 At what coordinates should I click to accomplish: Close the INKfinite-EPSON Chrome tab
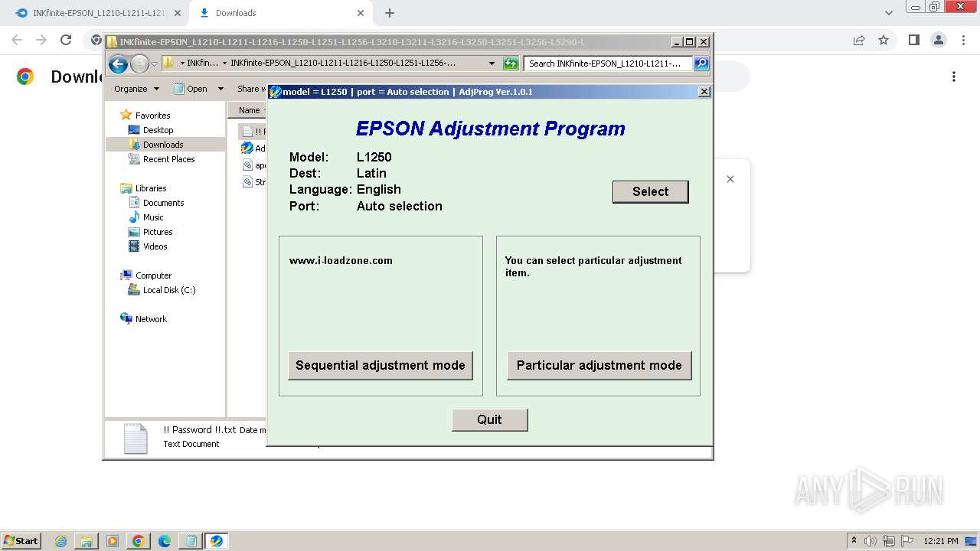coord(178,13)
